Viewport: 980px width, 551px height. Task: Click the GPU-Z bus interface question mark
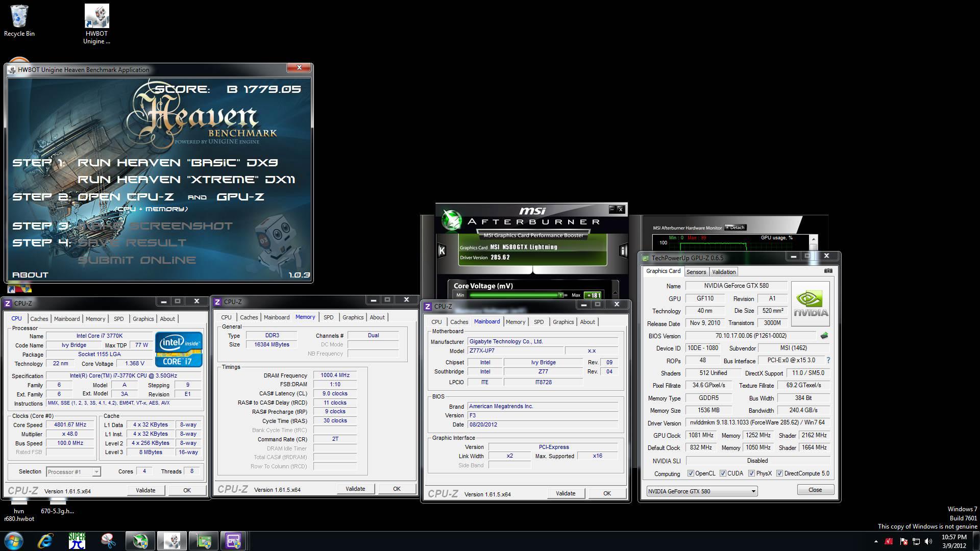click(828, 360)
